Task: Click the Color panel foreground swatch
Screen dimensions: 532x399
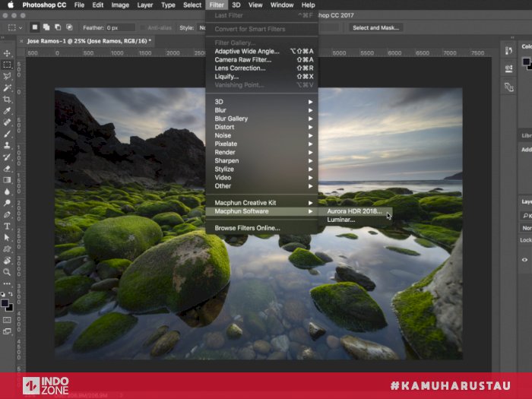Action: (x=526, y=62)
